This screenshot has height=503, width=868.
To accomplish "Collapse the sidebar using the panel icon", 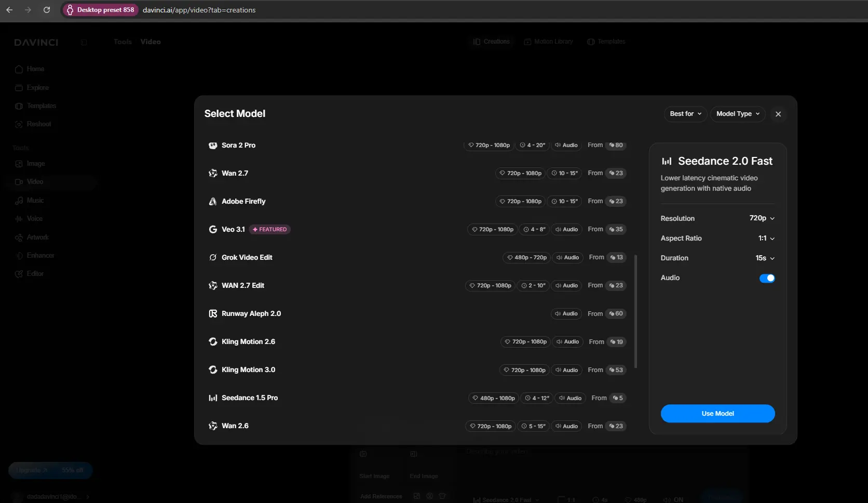I will pyautogui.click(x=84, y=42).
